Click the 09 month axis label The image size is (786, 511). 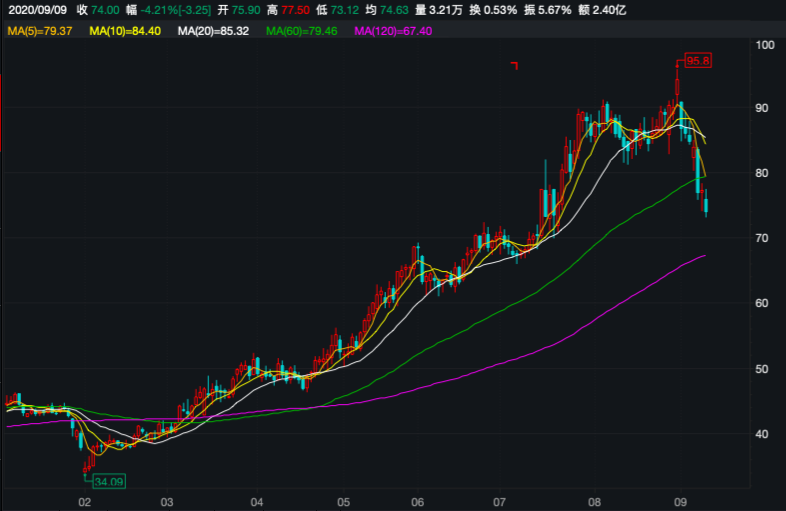pos(679,501)
